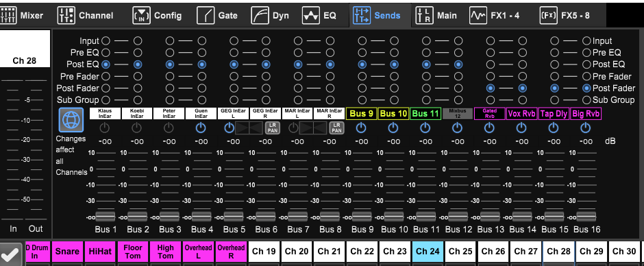Select the Sends tab
This screenshot has width=644, height=266.
(377, 16)
